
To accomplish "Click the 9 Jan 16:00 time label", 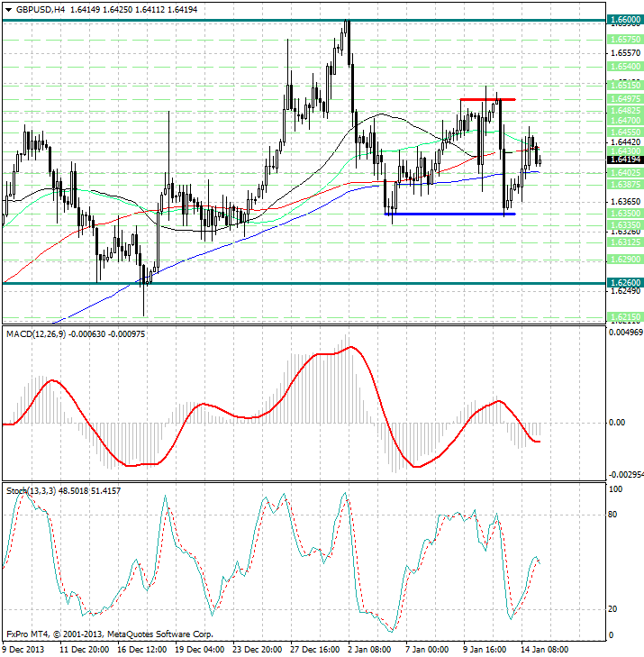I will [485, 650].
